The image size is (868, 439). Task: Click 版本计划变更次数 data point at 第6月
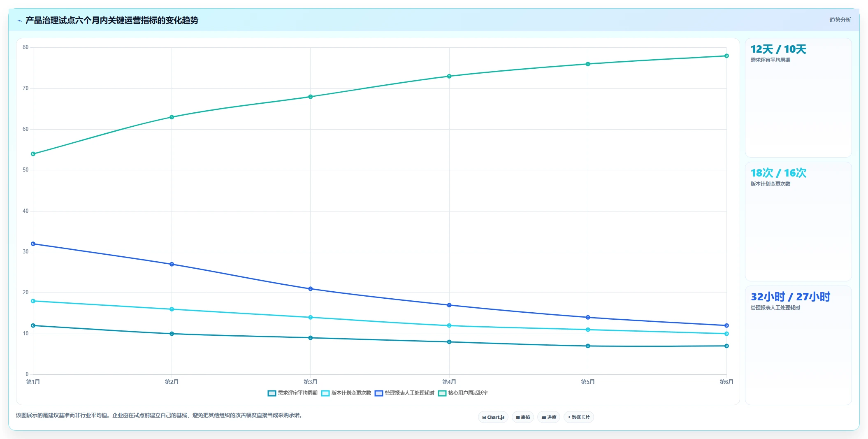(x=726, y=334)
